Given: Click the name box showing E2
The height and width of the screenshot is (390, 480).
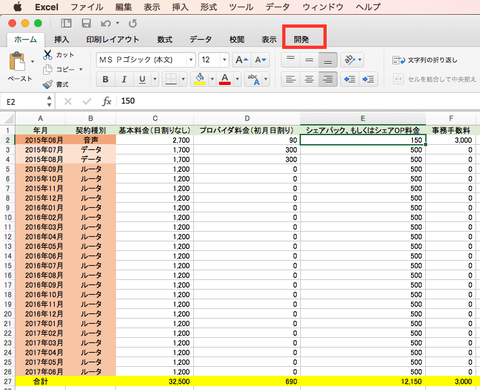Looking at the screenshot, I should click(x=23, y=101).
